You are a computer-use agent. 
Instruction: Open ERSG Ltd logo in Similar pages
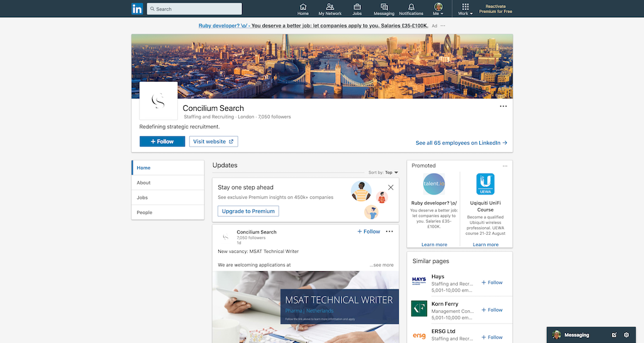click(x=419, y=335)
